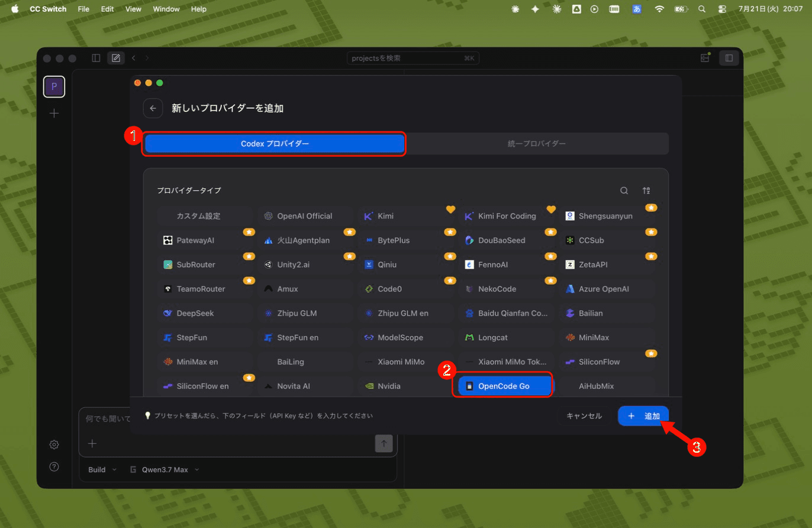Choose the Xiaomi MiMo provider
The height and width of the screenshot is (528, 812).
(406, 362)
